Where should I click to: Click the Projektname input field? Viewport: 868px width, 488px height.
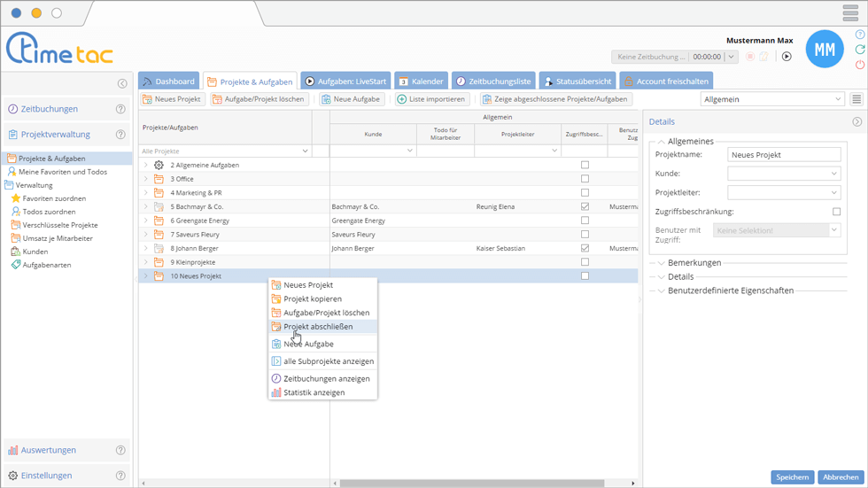(783, 155)
